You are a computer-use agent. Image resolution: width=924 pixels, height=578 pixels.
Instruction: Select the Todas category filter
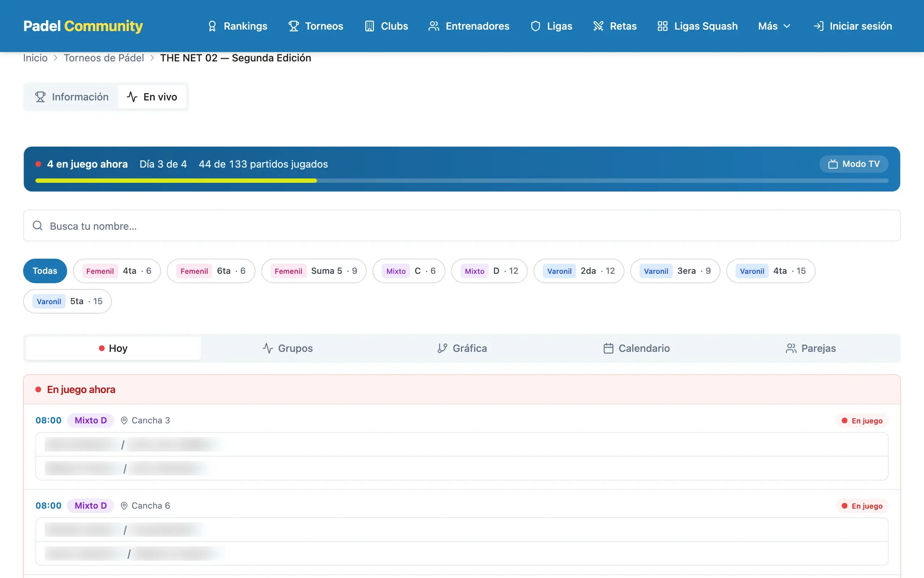pos(45,271)
